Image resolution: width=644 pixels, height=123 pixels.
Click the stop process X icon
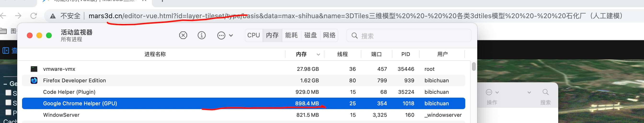pos(183,35)
